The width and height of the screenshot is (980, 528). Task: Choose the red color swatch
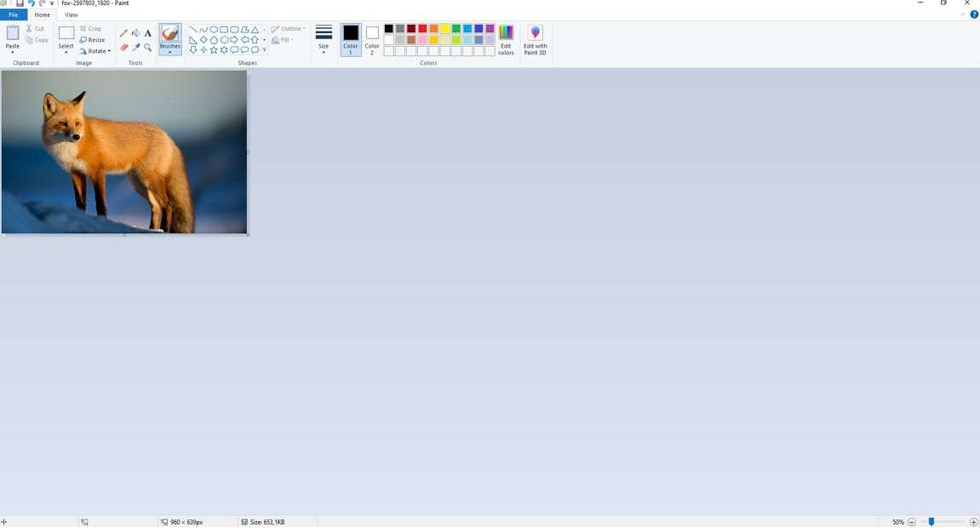click(x=422, y=29)
